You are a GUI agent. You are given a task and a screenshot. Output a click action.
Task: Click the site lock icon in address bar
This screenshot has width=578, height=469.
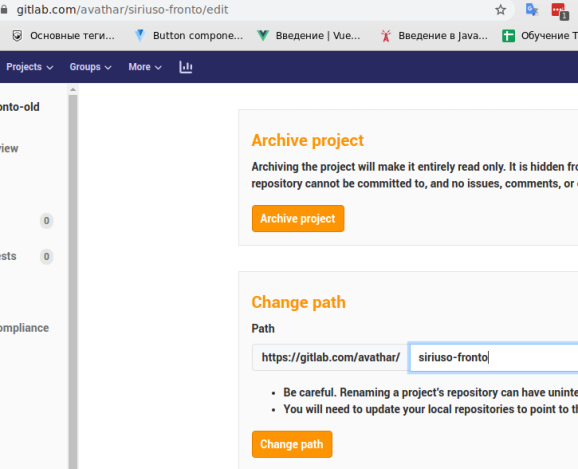(4, 10)
